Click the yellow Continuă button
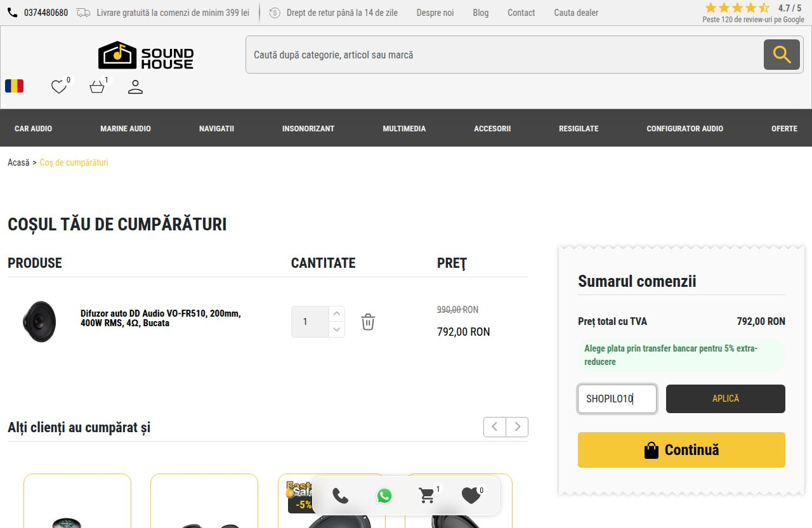This screenshot has height=528, width=812. click(681, 450)
